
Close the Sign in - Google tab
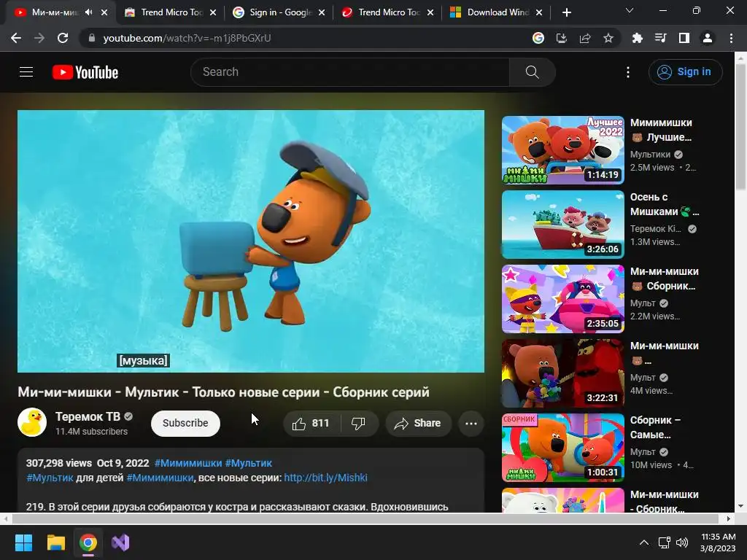point(322,12)
